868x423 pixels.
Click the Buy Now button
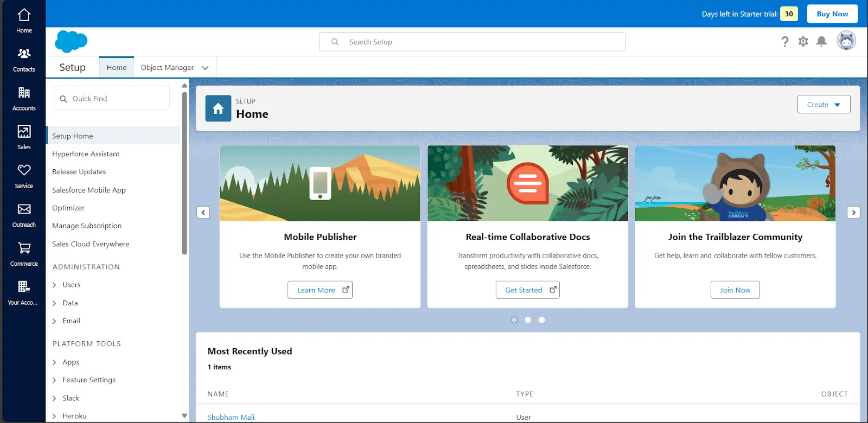click(x=832, y=14)
